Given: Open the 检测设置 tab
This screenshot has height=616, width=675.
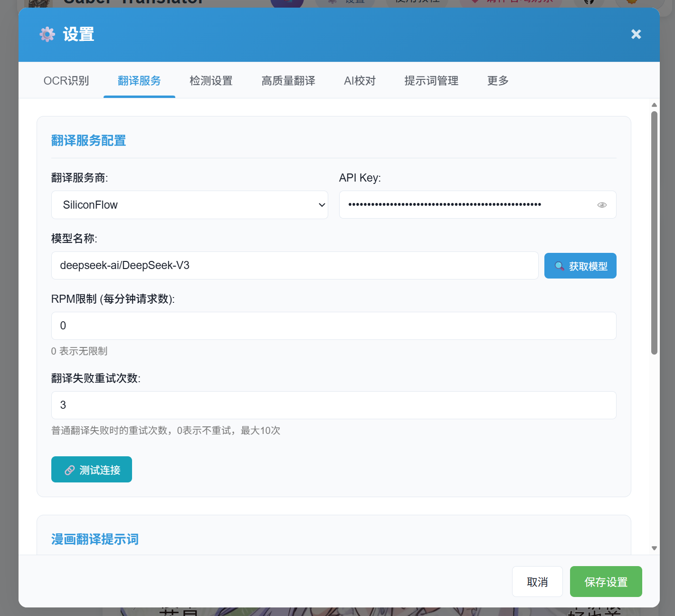Looking at the screenshot, I should point(211,81).
